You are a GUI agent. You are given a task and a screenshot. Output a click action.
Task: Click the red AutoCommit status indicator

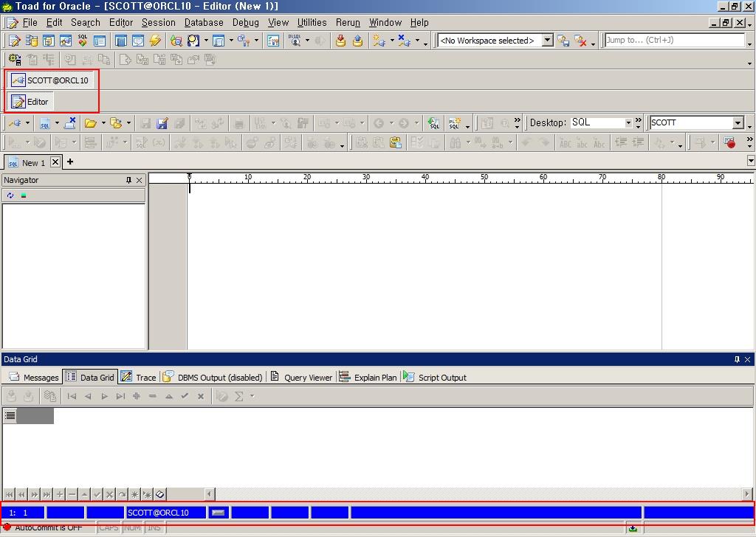pos(7,527)
